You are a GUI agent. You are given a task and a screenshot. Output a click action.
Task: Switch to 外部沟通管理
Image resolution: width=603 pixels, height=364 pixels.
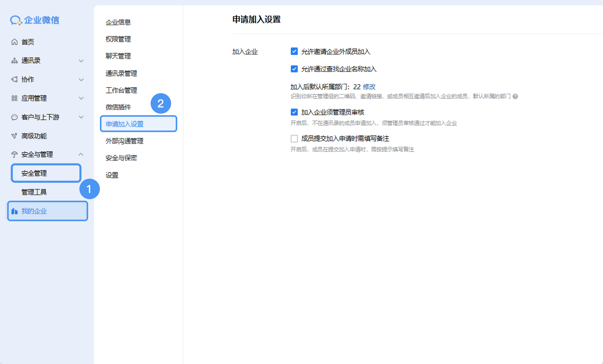point(124,141)
